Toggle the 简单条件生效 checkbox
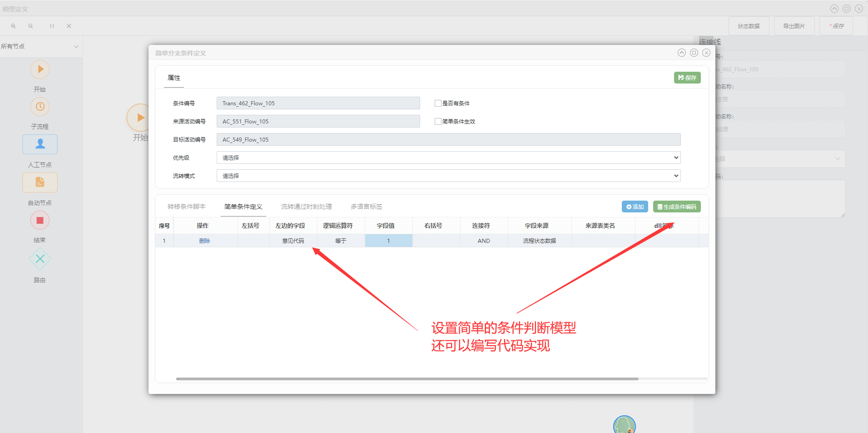Viewport: 868px width, 433px height. point(438,122)
